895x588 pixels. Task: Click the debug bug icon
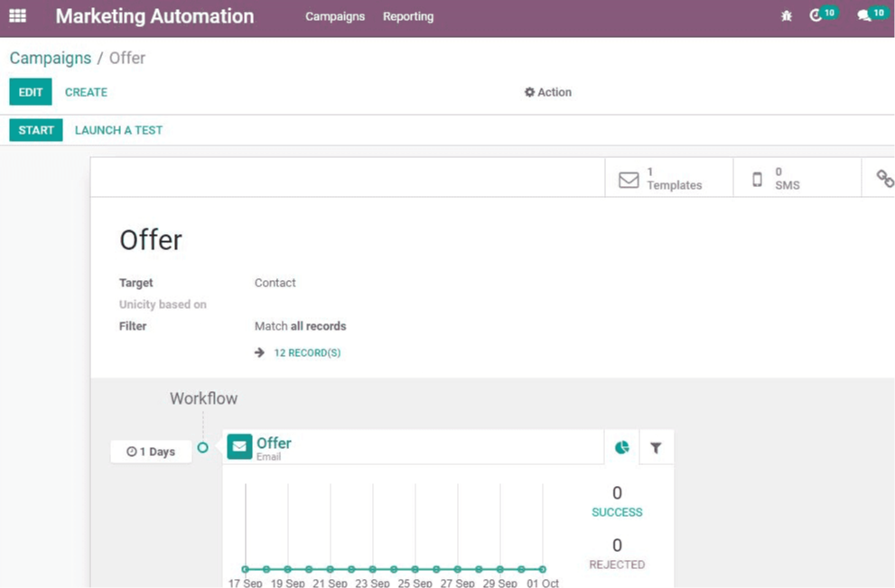tap(787, 16)
